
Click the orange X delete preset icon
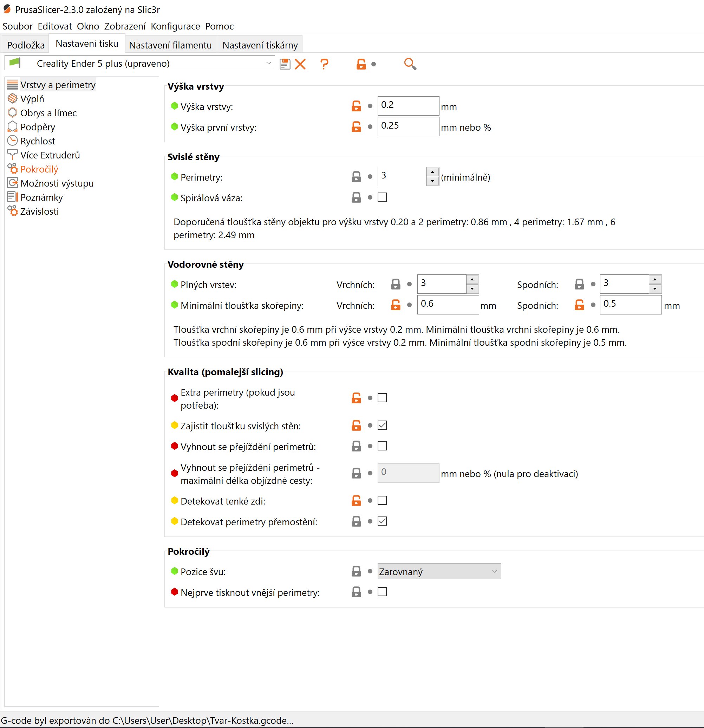click(300, 64)
